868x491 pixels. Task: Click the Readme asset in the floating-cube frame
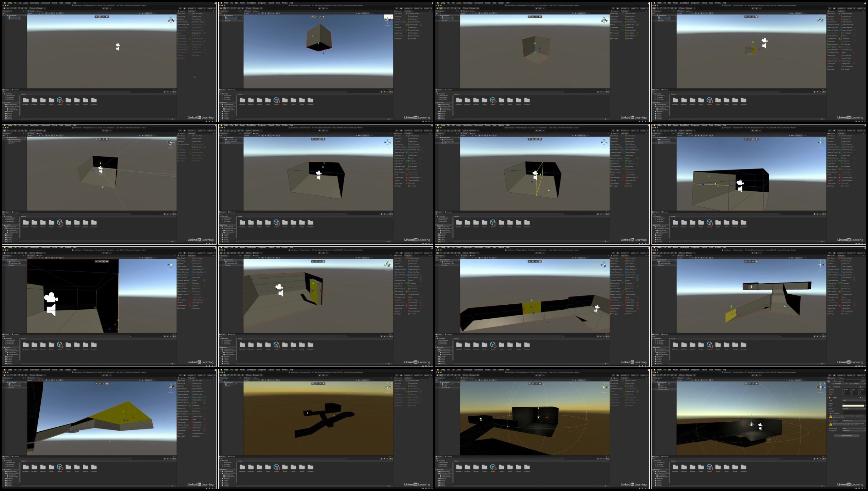pos(276,100)
